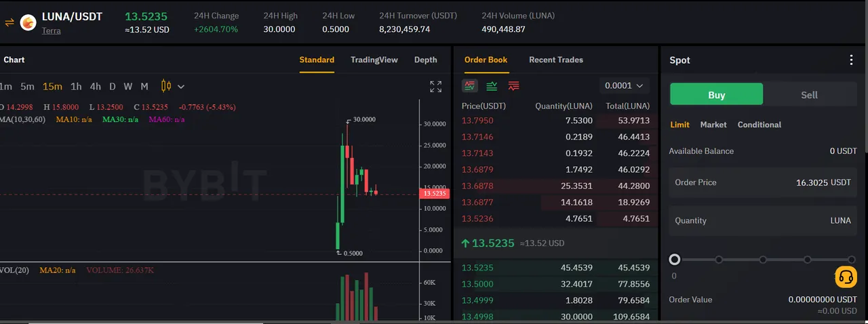Select the daily D chart interval
This screenshot has height=324, width=868.
pos(113,86)
